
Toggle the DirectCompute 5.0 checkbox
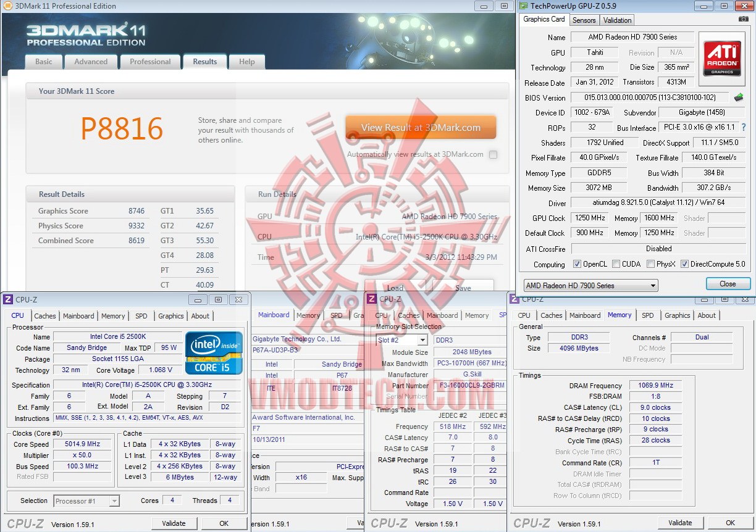[x=684, y=264]
